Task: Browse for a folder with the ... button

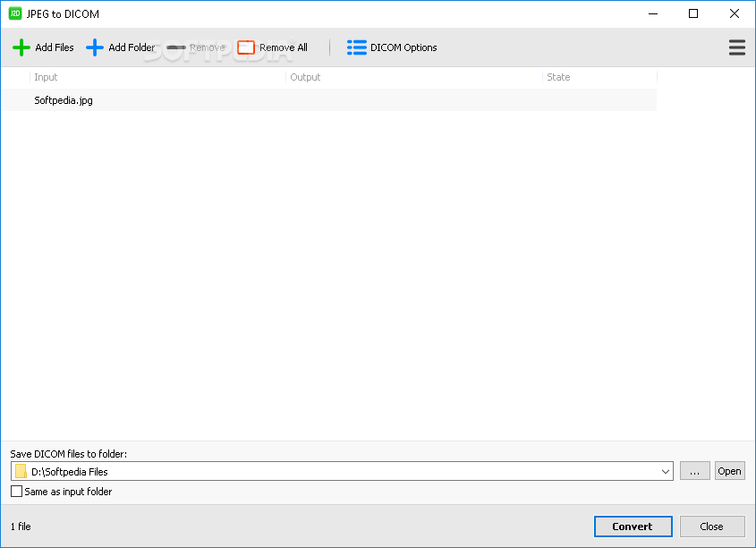Action: [x=695, y=471]
